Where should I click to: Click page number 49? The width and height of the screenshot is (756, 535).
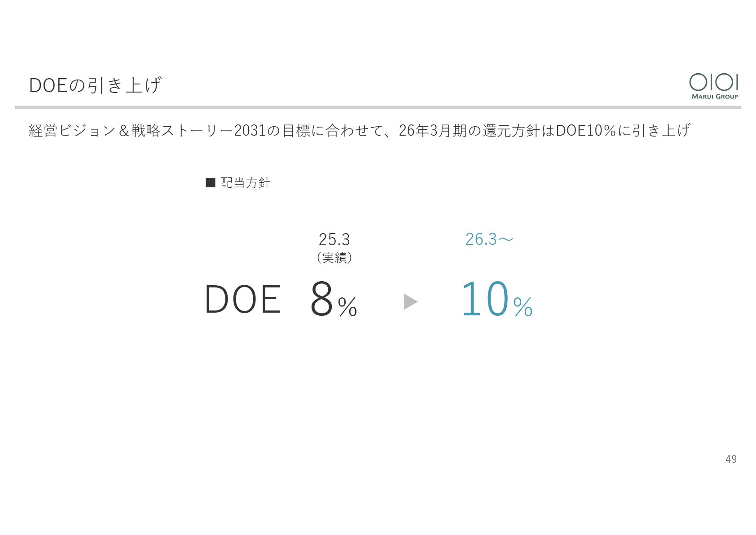tap(731, 459)
